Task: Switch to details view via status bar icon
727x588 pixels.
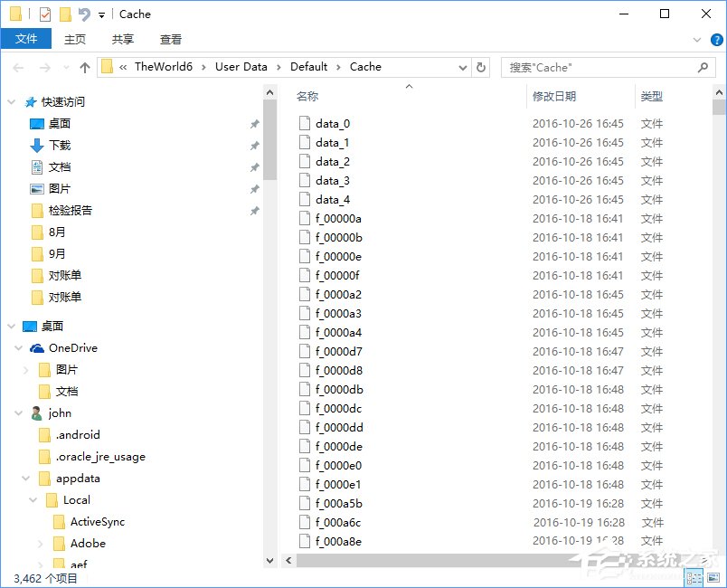Action: pyautogui.click(x=694, y=576)
